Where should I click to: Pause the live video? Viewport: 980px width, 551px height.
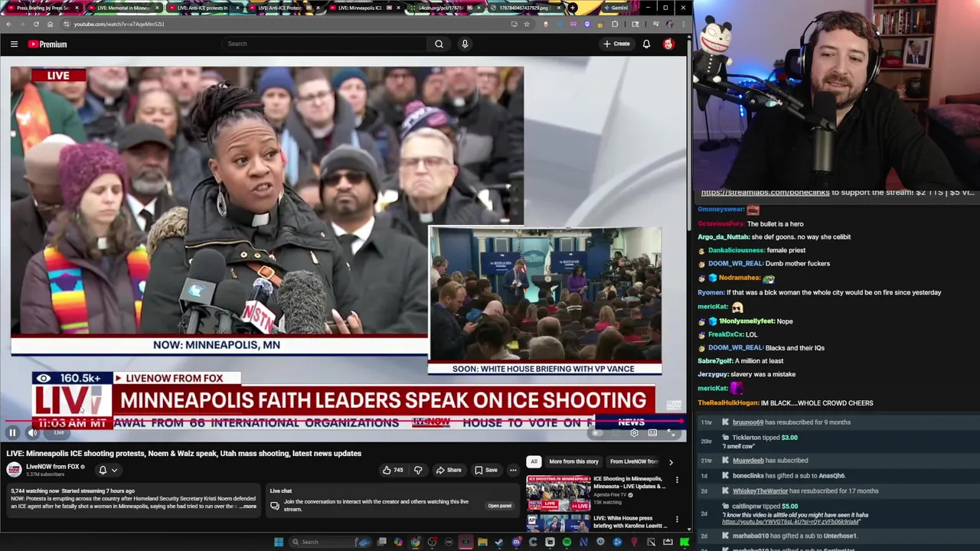12,433
